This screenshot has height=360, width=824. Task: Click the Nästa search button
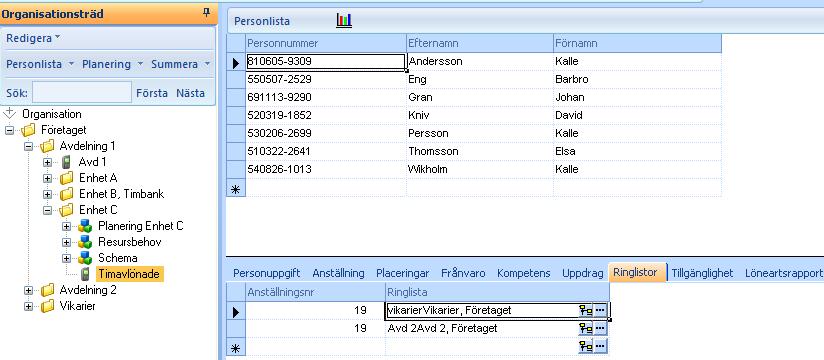click(190, 93)
